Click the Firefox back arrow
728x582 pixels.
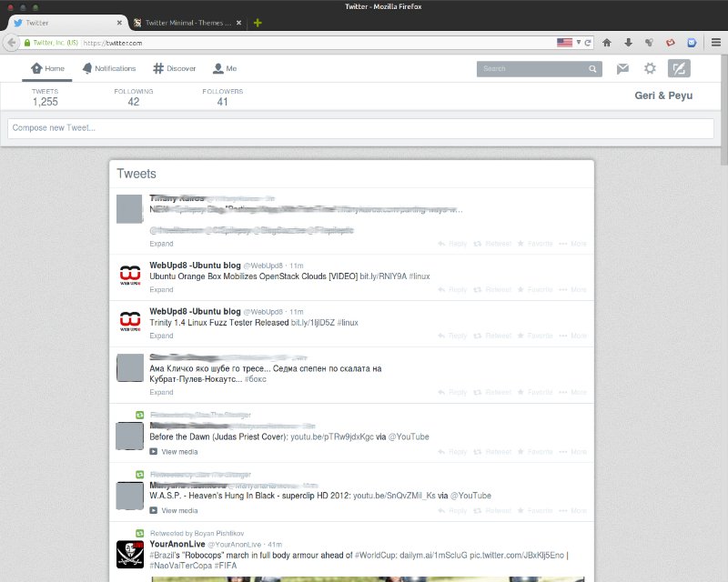tap(11, 43)
